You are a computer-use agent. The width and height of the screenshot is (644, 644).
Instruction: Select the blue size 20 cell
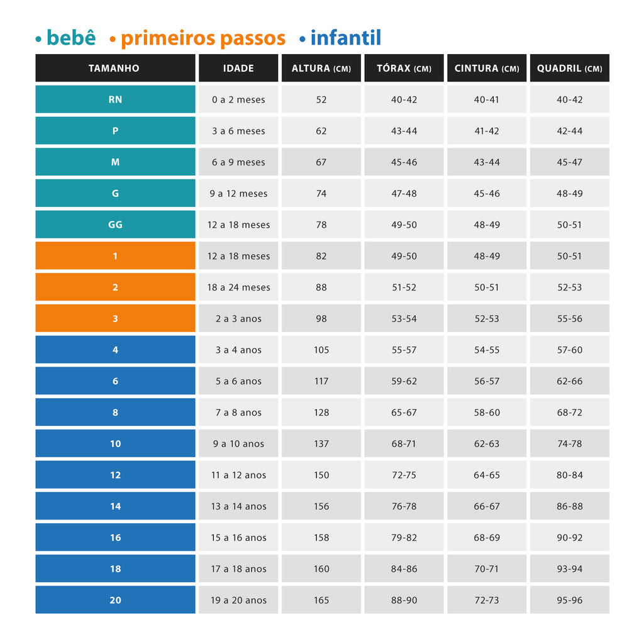[115, 600]
